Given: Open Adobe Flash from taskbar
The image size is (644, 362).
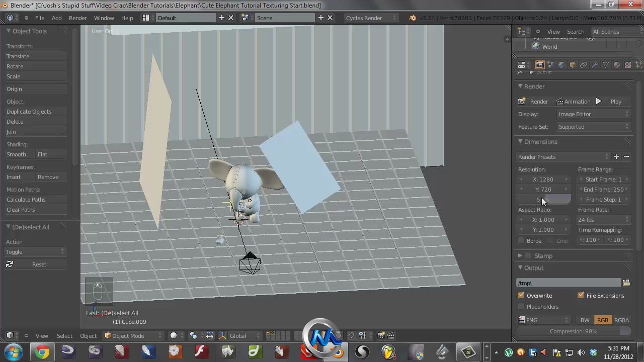Looking at the screenshot, I should click(202, 352).
